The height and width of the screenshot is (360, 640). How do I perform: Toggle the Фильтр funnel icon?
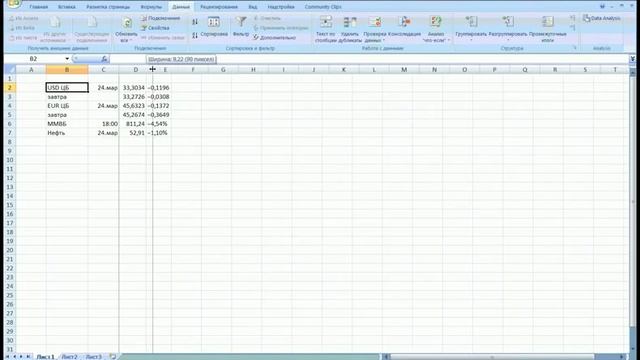tap(241, 22)
